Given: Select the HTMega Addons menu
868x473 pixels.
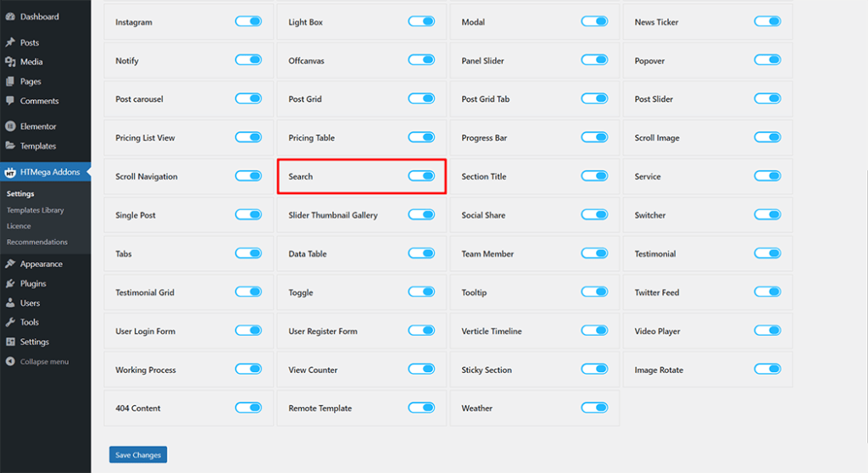Looking at the screenshot, I should pyautogui.click(x=46, y=172).
